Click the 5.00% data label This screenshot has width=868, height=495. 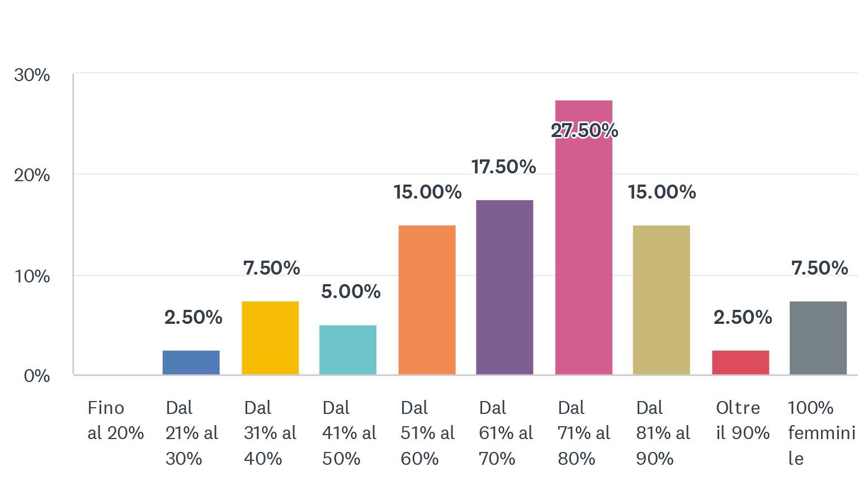click(x=351, y=291)
